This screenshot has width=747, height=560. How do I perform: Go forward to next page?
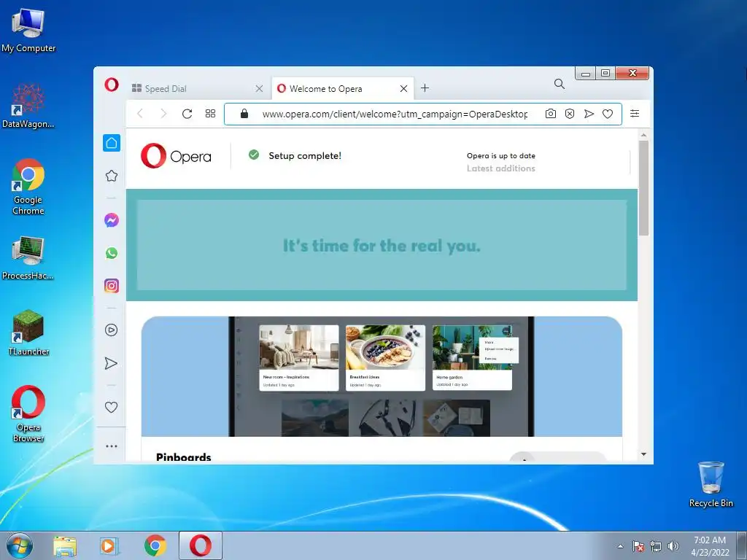(x=163, y=113)
